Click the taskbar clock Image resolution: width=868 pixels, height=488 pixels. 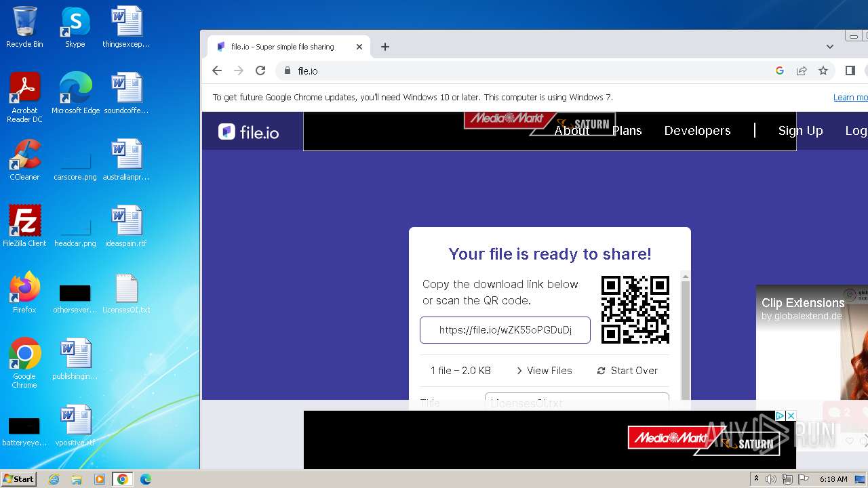coord(833,479)
